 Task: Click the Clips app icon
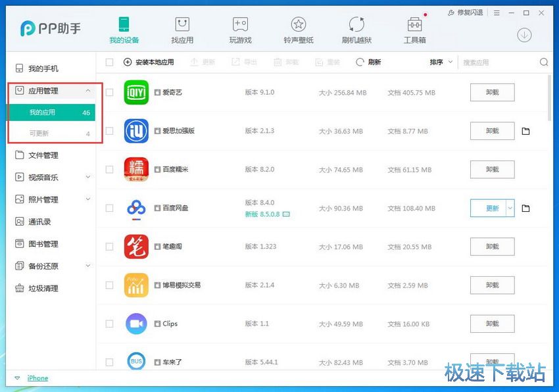point(136,324)
